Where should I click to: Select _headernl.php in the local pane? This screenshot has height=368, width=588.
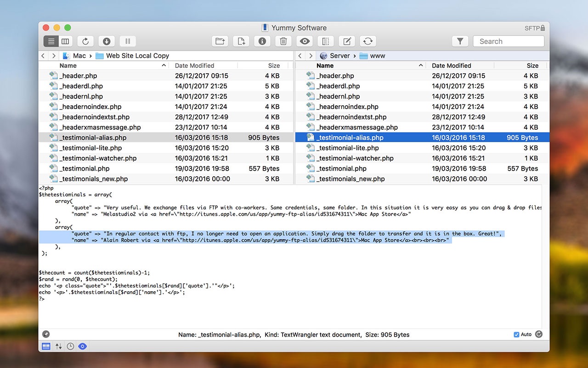(166, 97)
